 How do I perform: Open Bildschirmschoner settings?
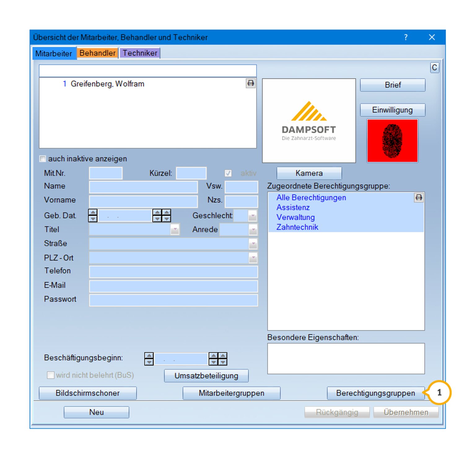88,393
